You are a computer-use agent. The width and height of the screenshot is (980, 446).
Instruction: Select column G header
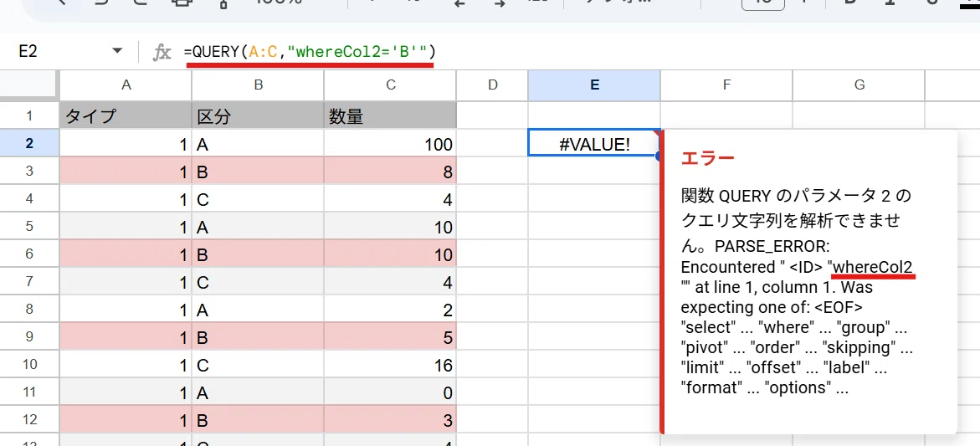click(859, 85)
